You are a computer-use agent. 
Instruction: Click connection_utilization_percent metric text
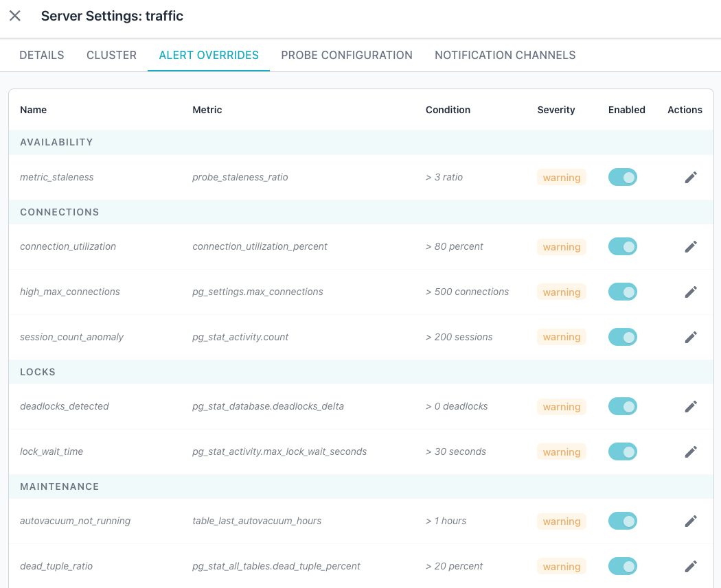260,247
